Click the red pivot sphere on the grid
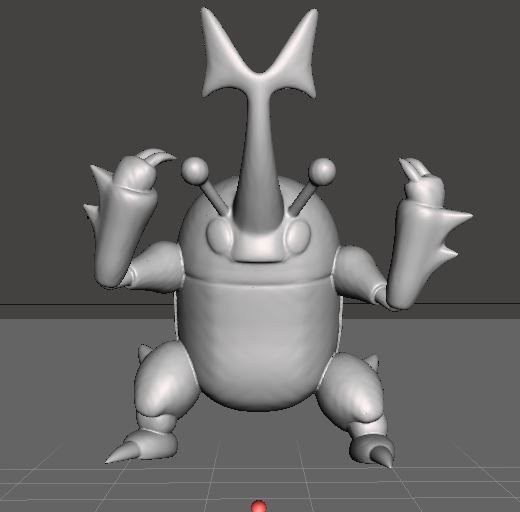Image resolution: width=520 pixels, height=512 pixels. click(x=259, y=506)
